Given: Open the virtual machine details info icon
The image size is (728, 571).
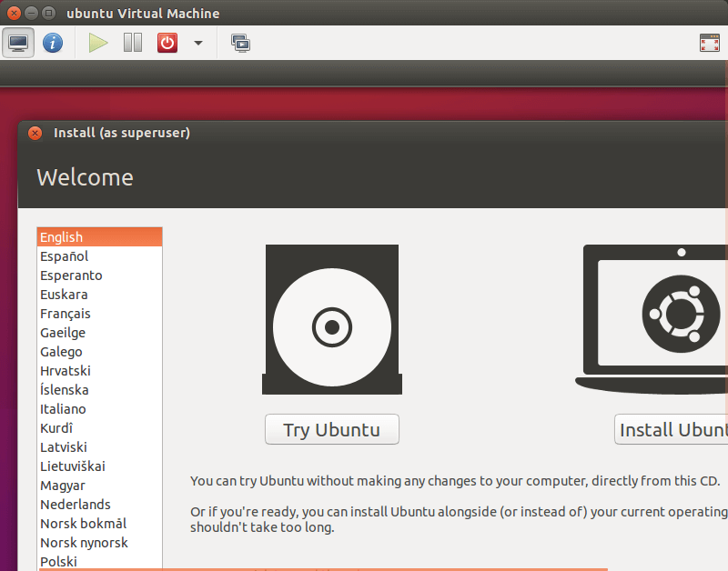Looking at the screenshot, I should pyautogui.click(x=53, y=43).
